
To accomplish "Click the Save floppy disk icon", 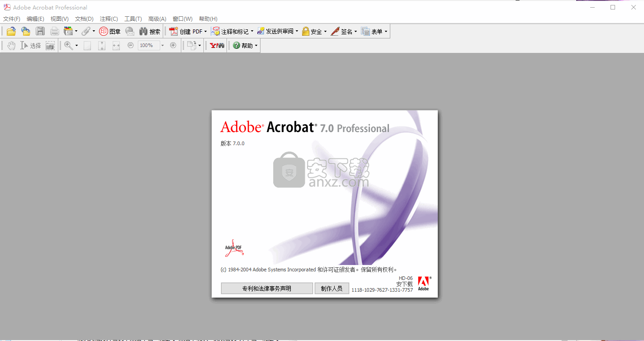I will point(40,31).
